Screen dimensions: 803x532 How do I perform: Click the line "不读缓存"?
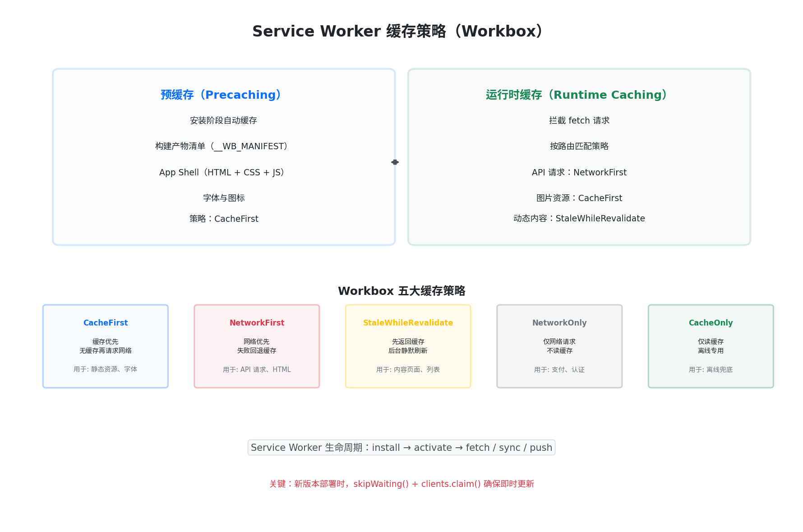pyautogui.click(x=559, y=350)
